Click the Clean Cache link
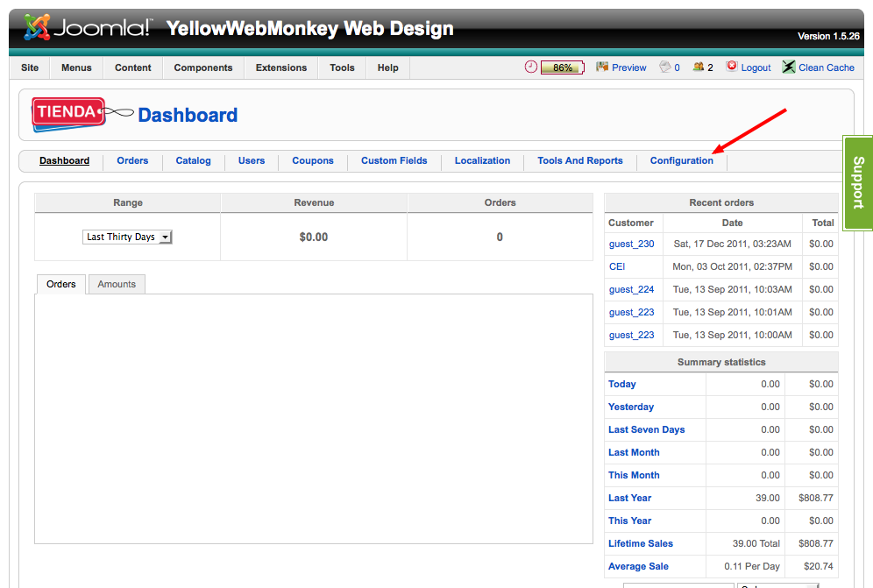Image resolution: width=873 pixels, height=588 pixels. click(827, 67)
